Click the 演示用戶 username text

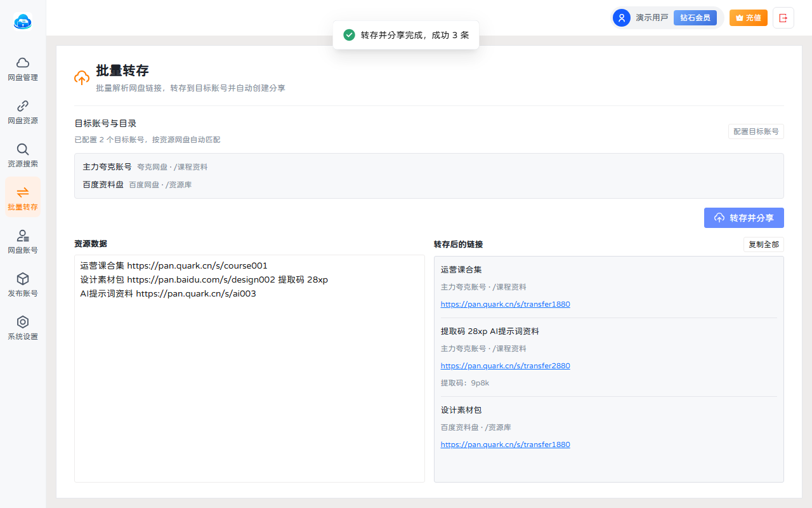(652, 18)
